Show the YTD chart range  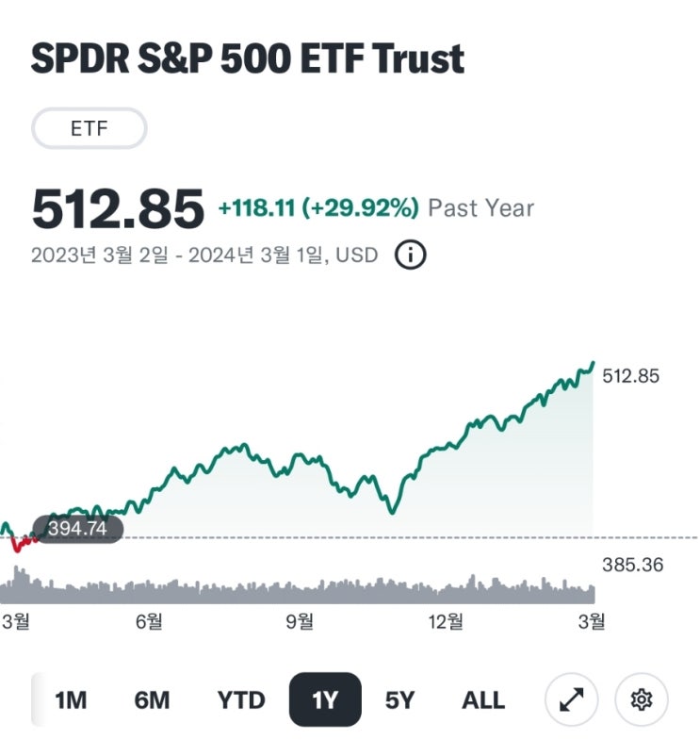241,700
